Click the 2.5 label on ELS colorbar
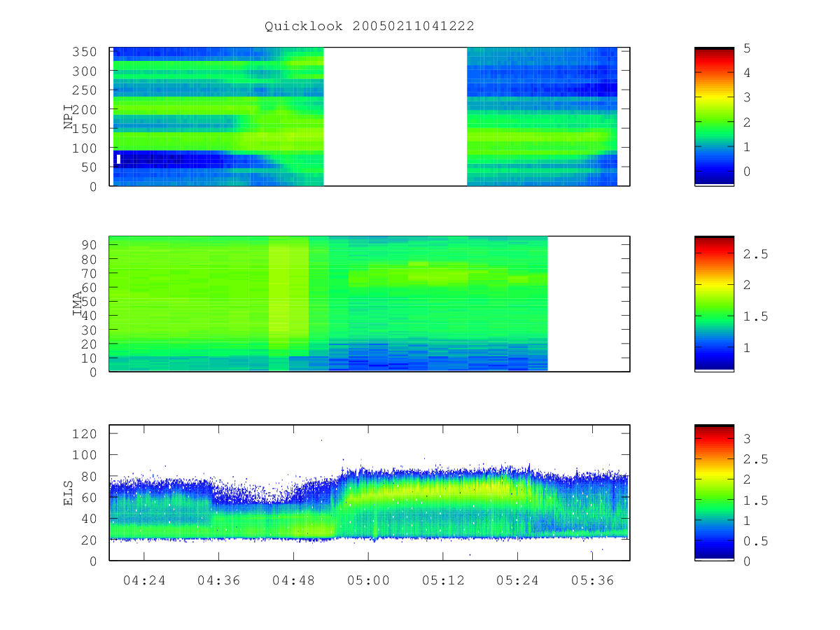840x630 pixels. (x=755, y=459)
